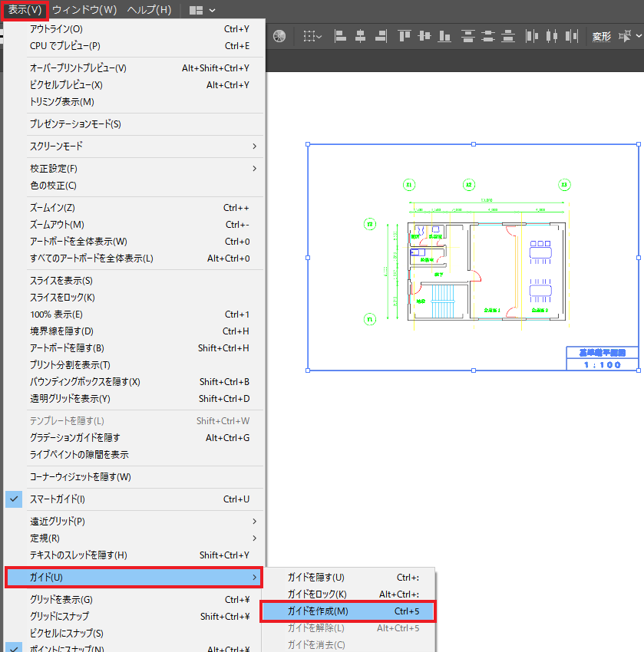This screenshot has height=652, width=644.
Task: Click the Y1 grid marker circle
Action: point(369,319)
